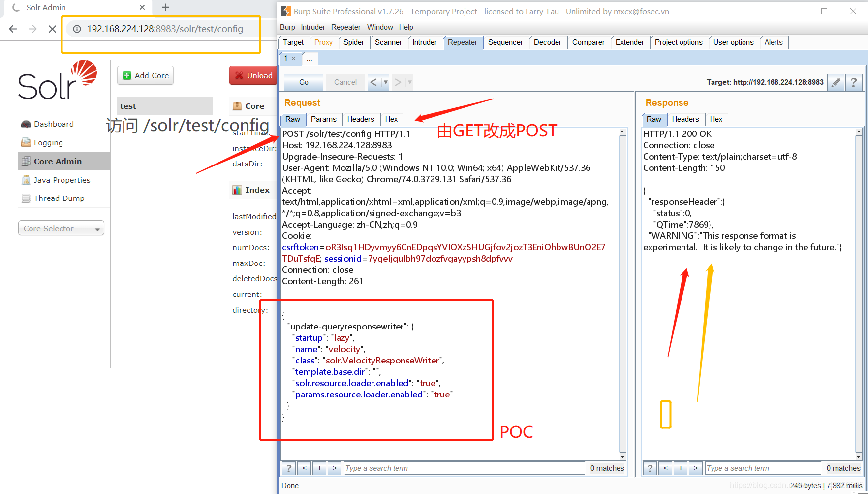Find previous match in response pane
The width and height of the screenshot is (868, 494).
click(x=665, y=468)
